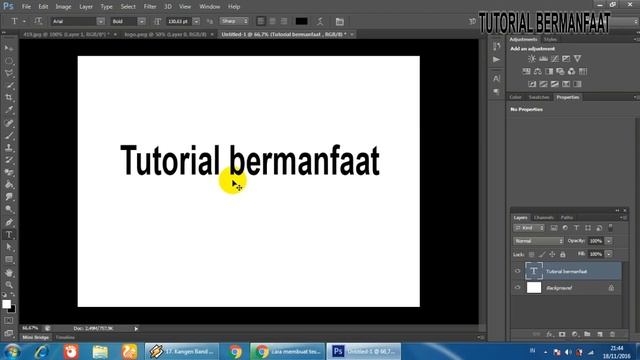Screen dimensions: 640x360
Task: Click the layer style fx button
Action: (549, 334)
